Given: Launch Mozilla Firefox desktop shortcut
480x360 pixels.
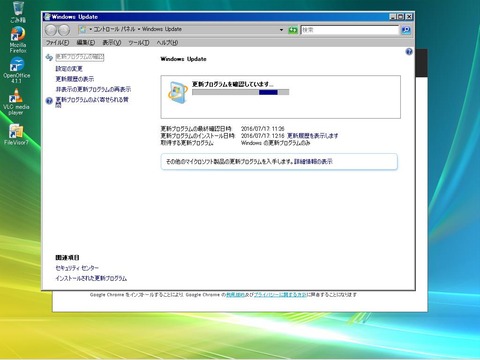Looking at the screenshot, I should 18,39.
